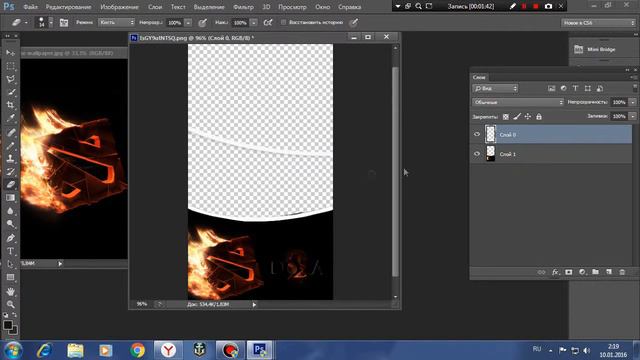
Task: Toggle the layer filtering on/off switch
Action: click(635, 87)
